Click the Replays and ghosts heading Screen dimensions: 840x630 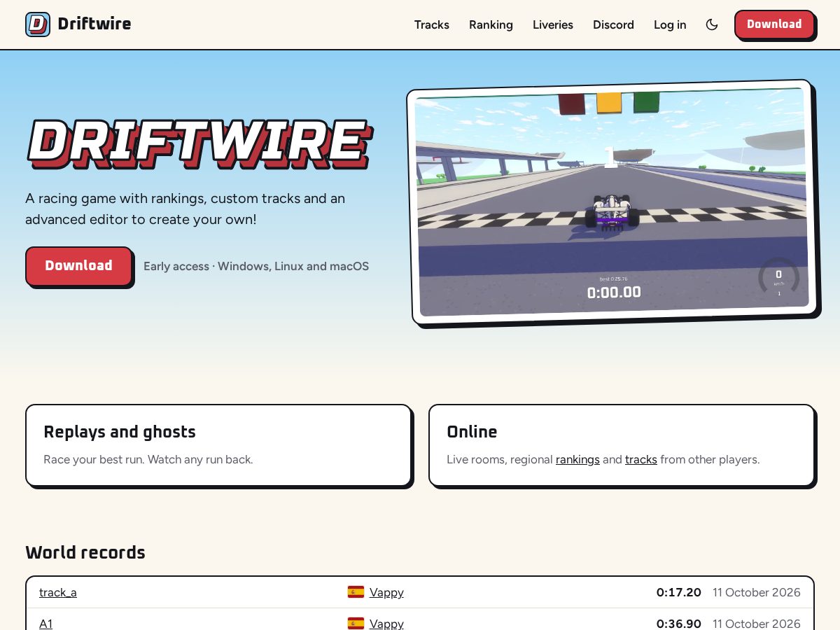pos(120,432)
